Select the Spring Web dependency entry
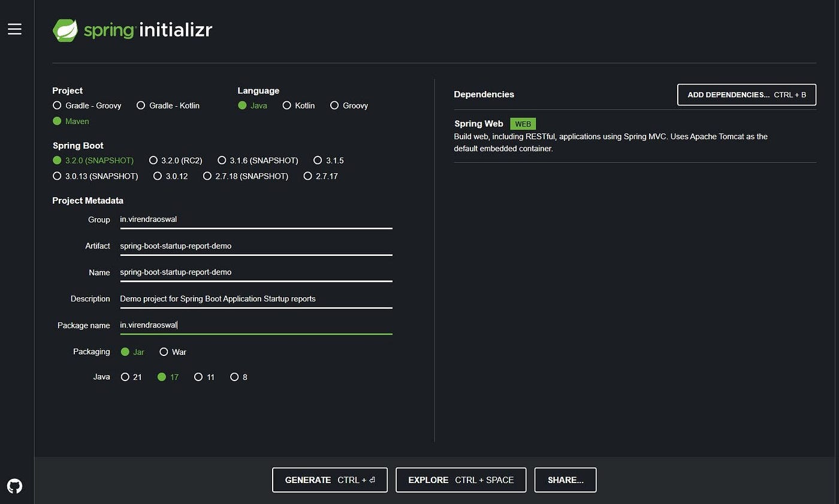Viewport: 839px width, 504px height. (x=635, y=136)
